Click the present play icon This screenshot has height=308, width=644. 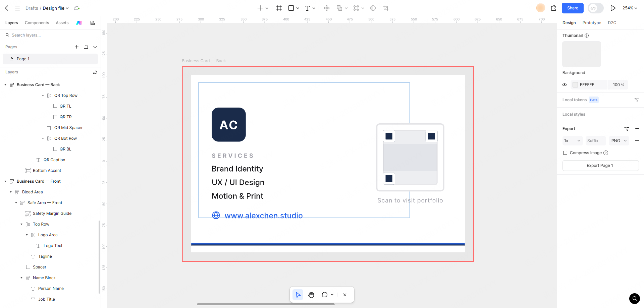point(613,8)
